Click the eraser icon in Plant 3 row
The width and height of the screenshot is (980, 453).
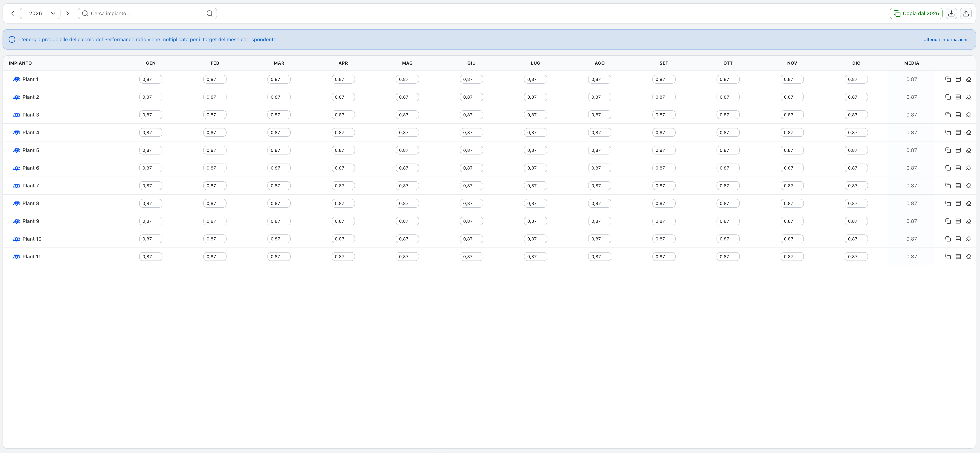(x=968, y=115)
